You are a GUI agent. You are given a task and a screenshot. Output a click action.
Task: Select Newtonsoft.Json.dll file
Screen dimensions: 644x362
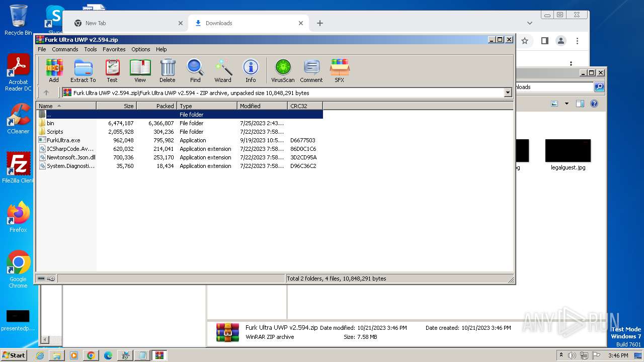180,157
